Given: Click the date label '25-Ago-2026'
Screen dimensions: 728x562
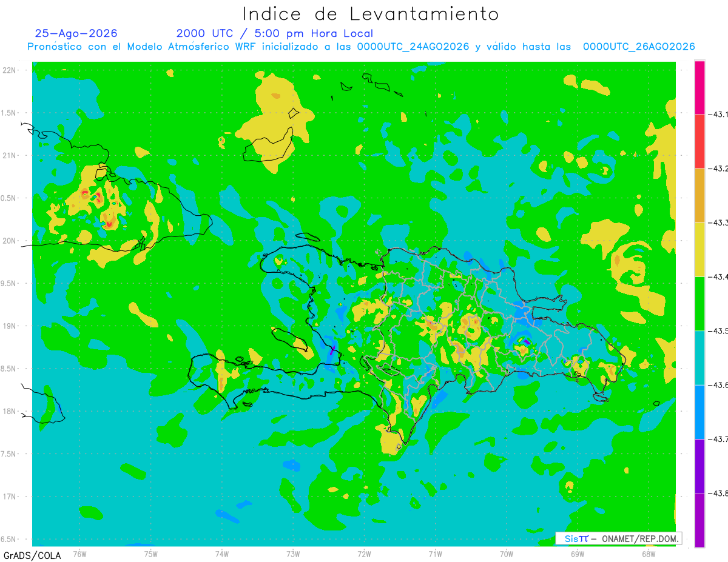Looking at the screenshot, I should [76, 33].
